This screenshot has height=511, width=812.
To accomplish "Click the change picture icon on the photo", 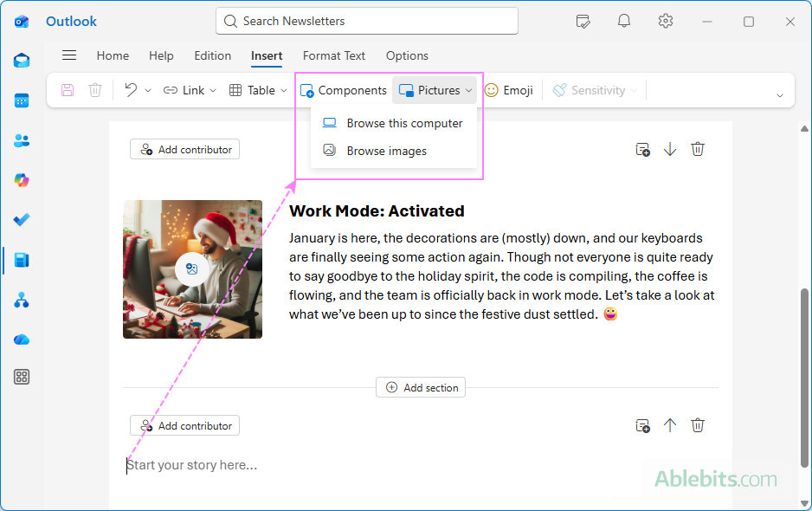I will (x=192, y=269).
